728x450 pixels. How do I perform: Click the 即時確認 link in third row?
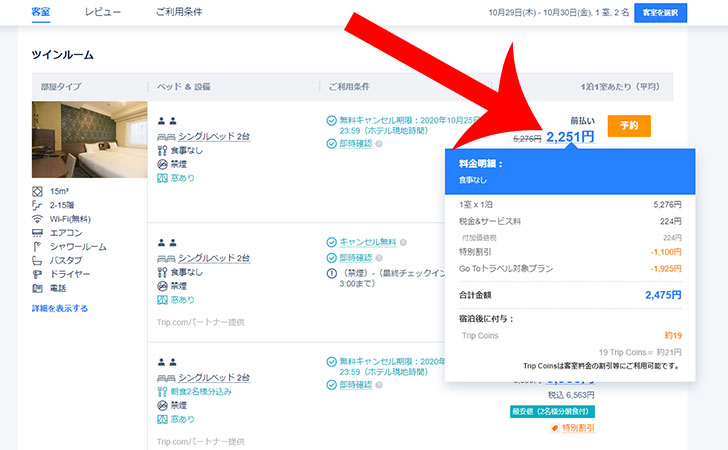click(356, 385)
